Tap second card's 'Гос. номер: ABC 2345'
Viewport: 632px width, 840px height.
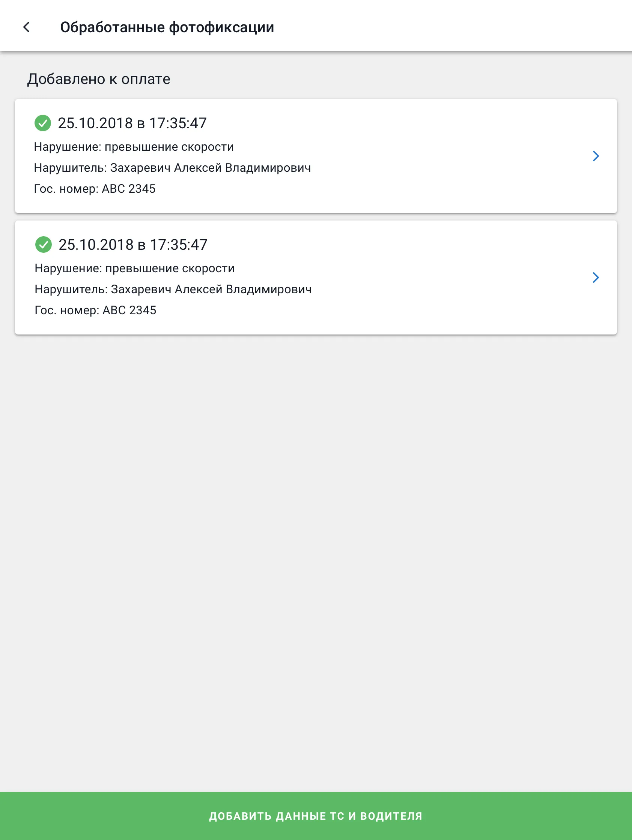click(x=95, y=310)
